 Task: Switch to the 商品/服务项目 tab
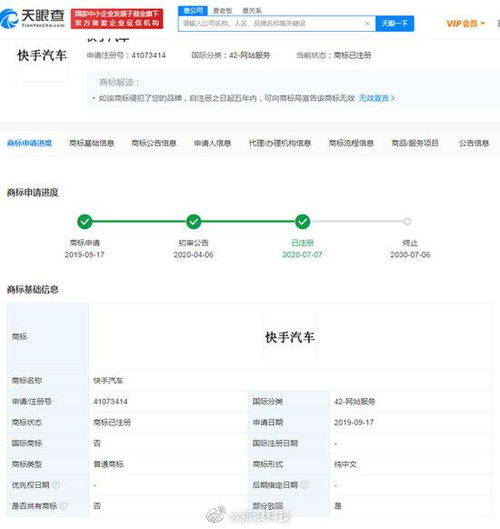pos(415,143)
